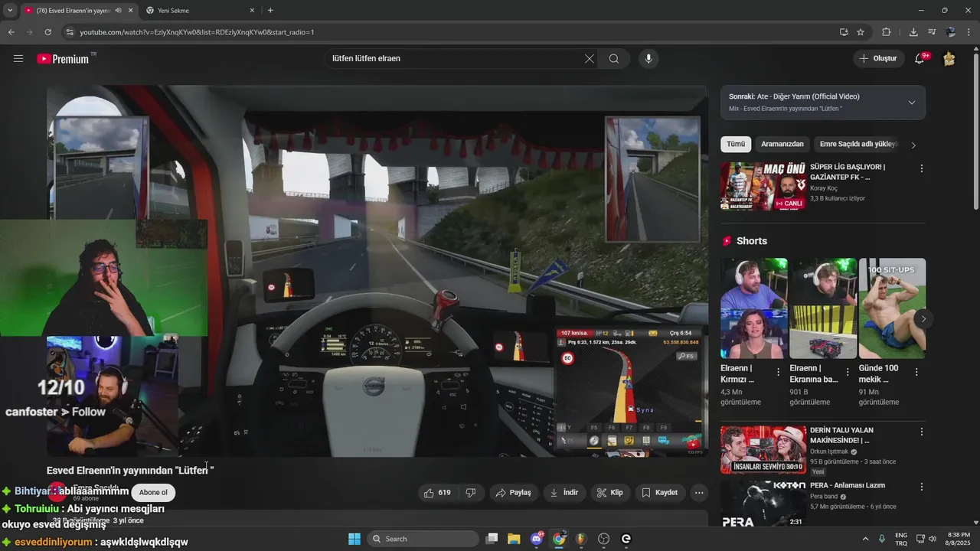The width and height of the screenshot is (980, 551).
Task: View site information icon in address bar
Action: pos(70,32)
